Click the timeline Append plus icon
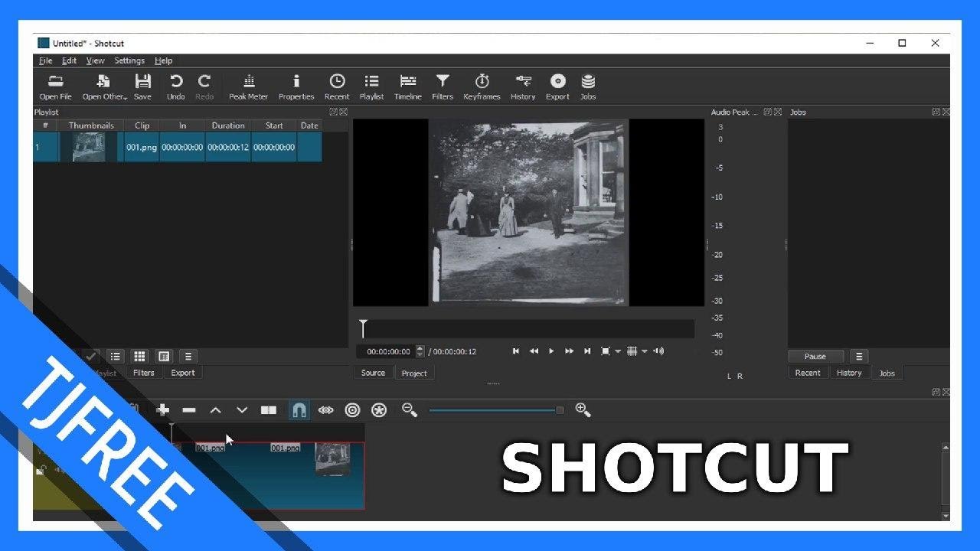 click(163, 410)
